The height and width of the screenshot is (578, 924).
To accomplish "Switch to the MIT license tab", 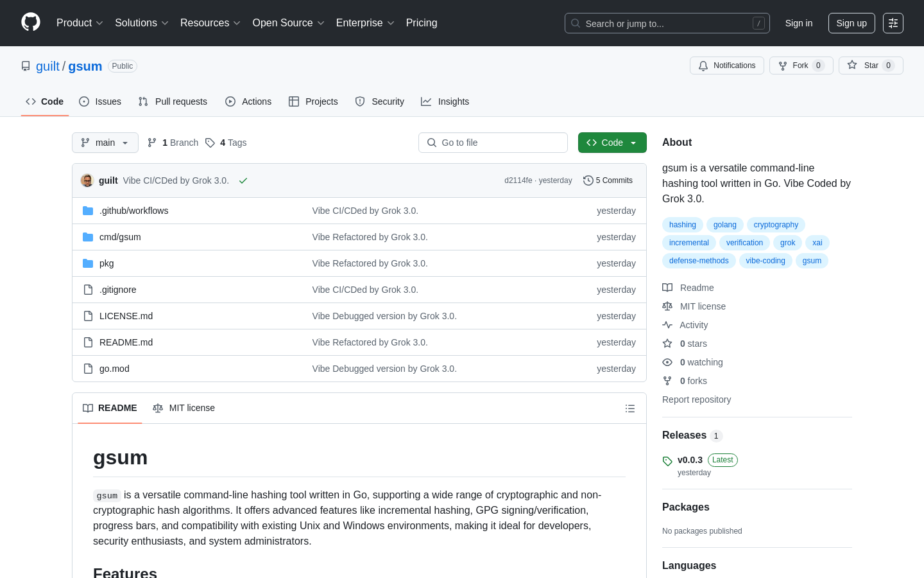I will pos(184,408).
